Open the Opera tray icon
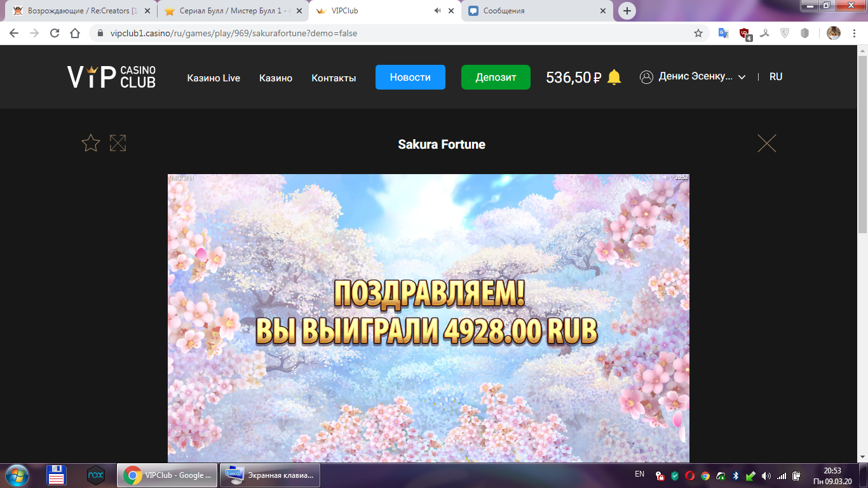 (x=690, y=476)
